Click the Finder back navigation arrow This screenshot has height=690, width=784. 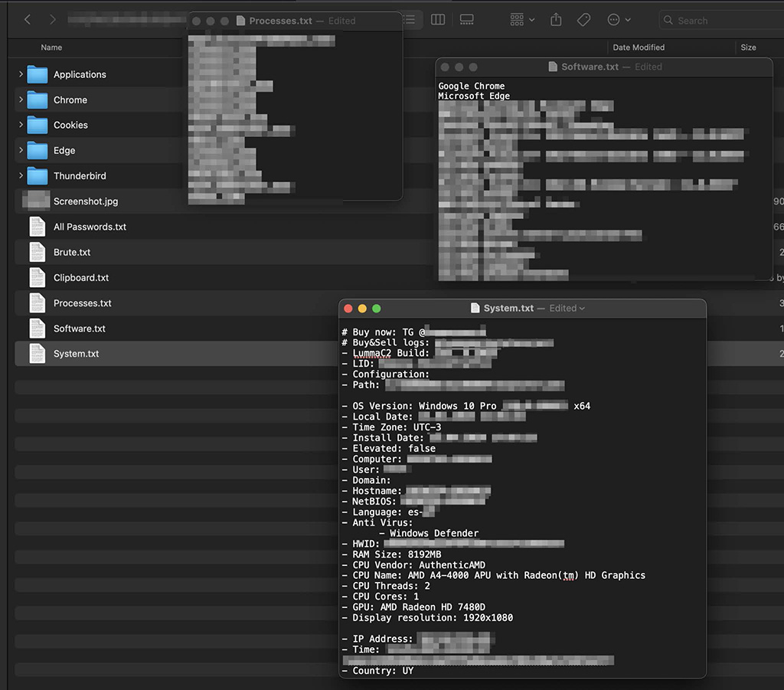[x=28, y=19]
